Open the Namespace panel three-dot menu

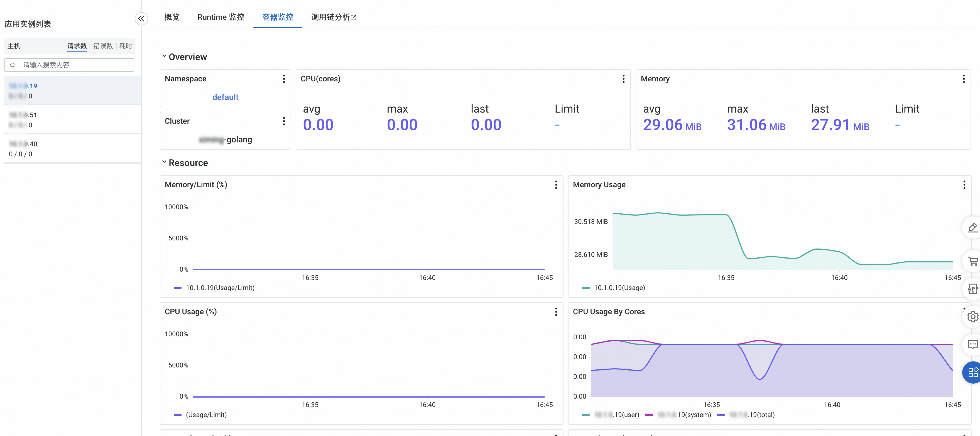coord(284,79)
